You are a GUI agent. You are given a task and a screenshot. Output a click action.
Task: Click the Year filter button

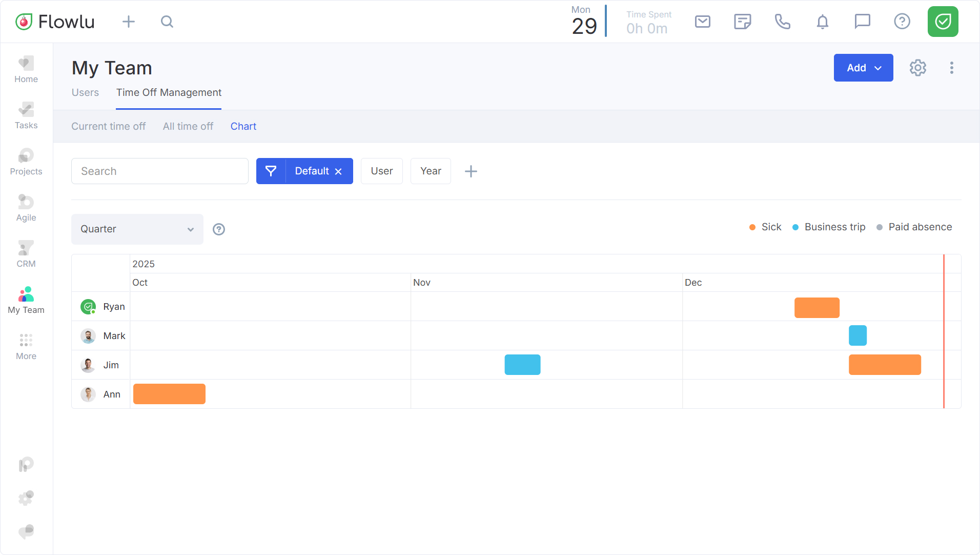[431, 171]
